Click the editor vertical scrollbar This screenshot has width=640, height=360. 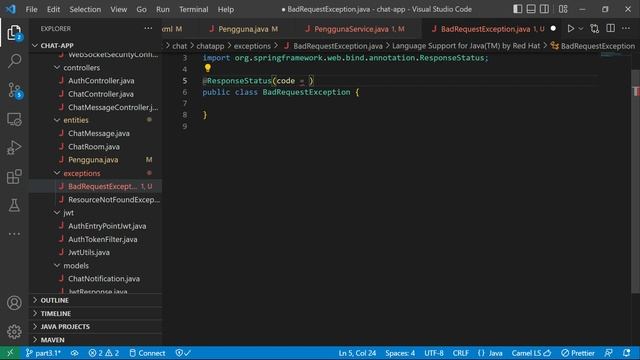636,181
